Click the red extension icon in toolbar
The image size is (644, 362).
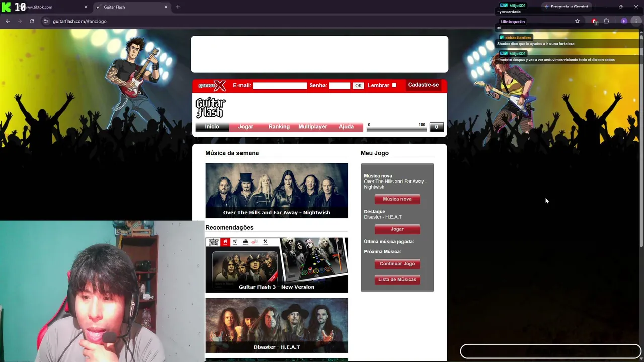point(594,21)
